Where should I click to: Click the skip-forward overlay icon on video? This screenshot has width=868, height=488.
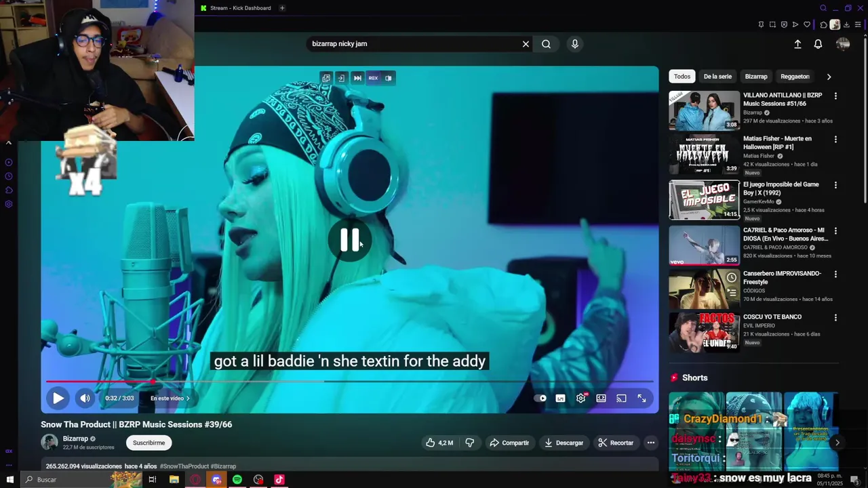coord(357,78)
